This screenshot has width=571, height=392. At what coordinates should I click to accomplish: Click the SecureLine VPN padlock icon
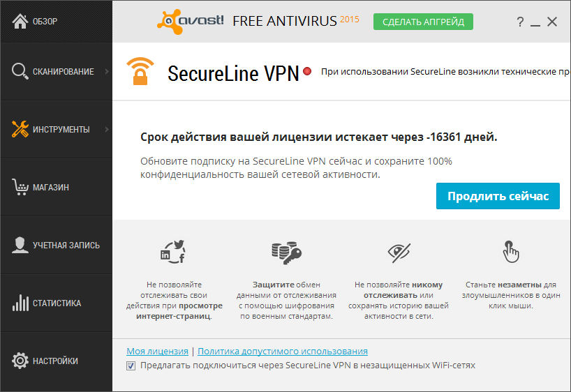click(x=140, y=72)
